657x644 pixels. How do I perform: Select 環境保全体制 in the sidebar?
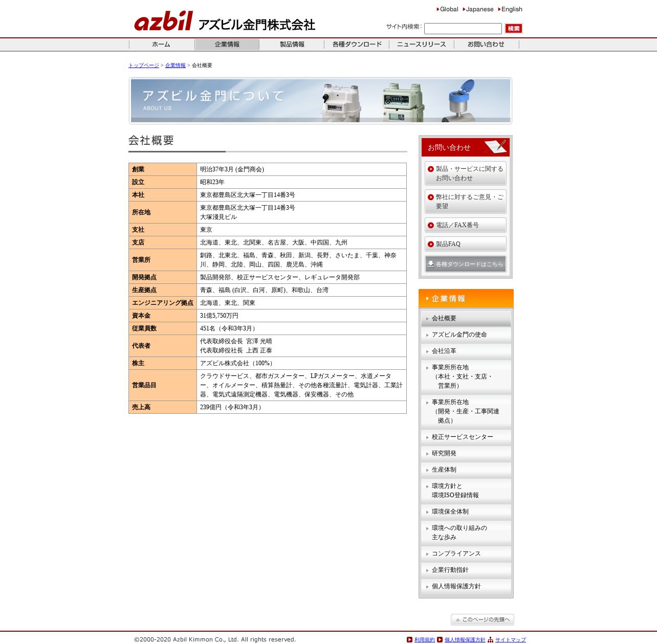tap(466, 512)
